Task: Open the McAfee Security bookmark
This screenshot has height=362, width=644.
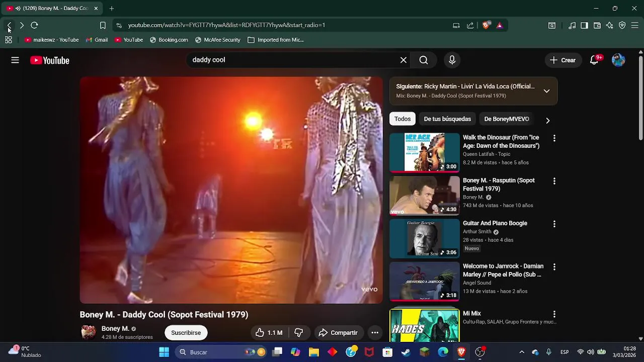Action: (217, 40)
